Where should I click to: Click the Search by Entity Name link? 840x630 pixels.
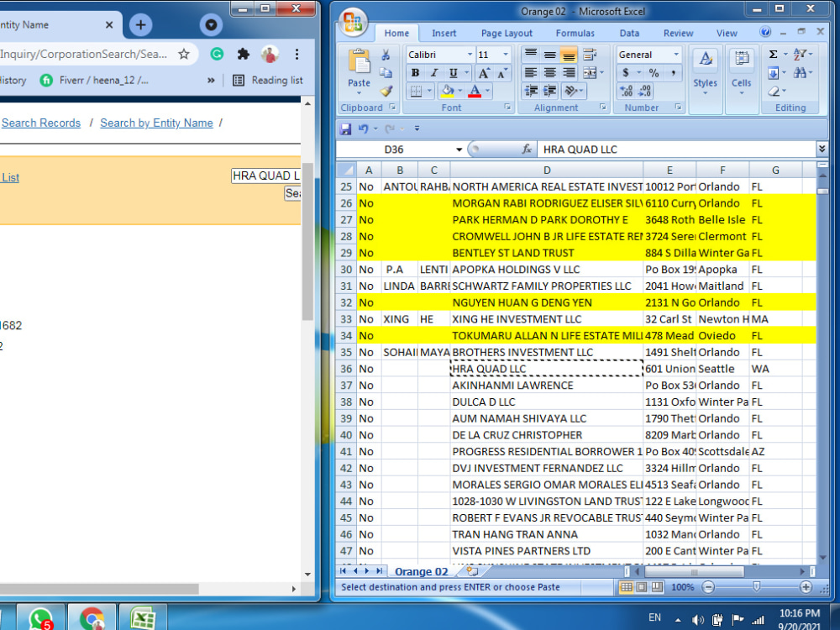tap(156, 123)
